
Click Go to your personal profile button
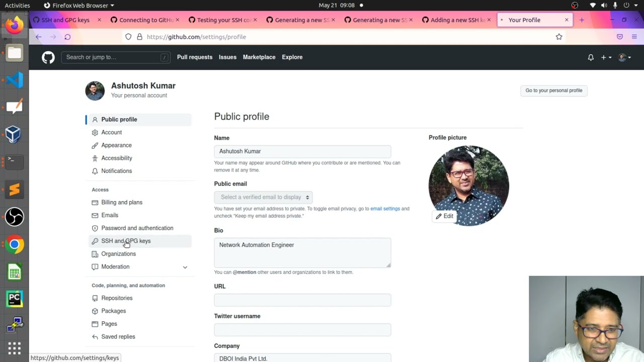point(554,90)
